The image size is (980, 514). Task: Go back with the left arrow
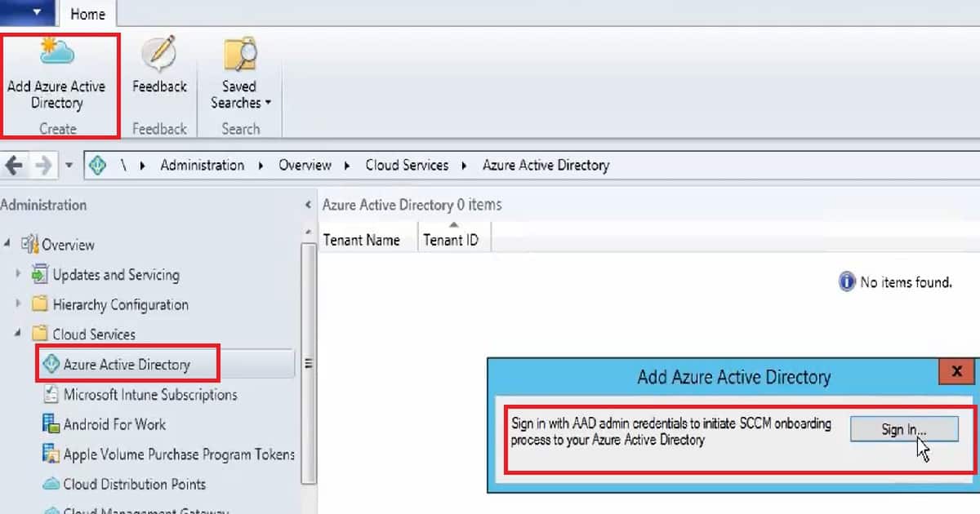[14, 165]
